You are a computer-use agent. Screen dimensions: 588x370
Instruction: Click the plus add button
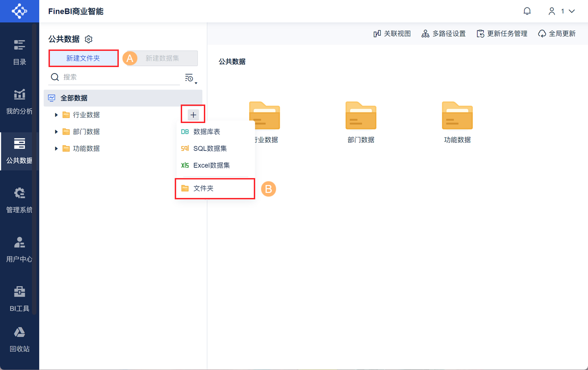(193, 115)
